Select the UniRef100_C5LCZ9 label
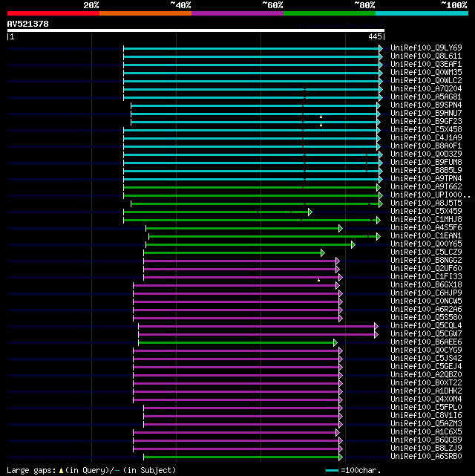Viewport: 475px width, 476px height. tap(426, 252)
